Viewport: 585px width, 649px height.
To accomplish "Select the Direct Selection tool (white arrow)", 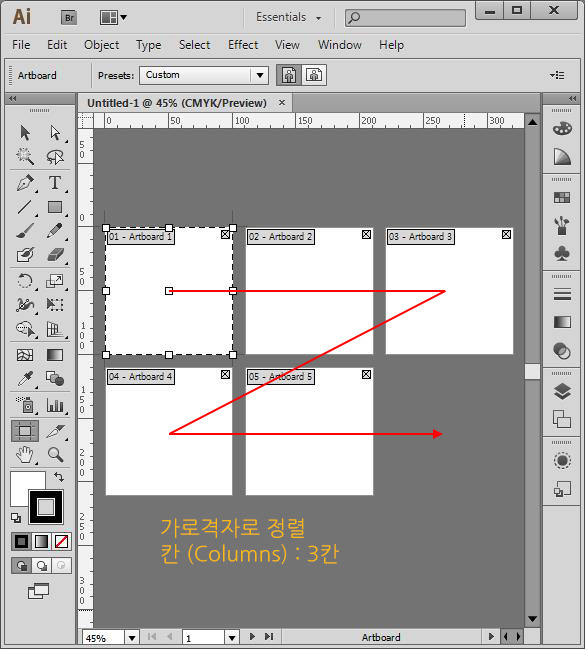I will [x=55, y=133].
